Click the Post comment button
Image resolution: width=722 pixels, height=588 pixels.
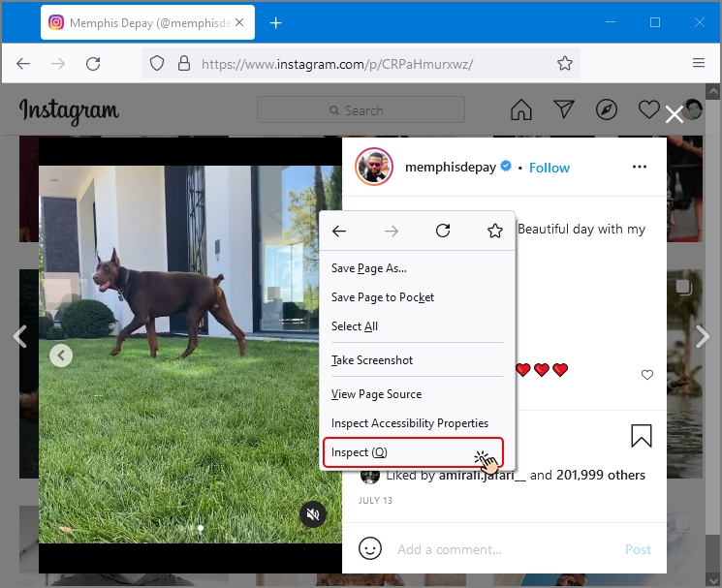click(x=638, y=549)
